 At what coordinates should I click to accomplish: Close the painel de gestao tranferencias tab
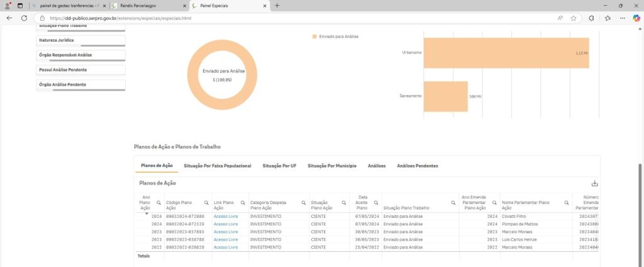tap(104, 6)
